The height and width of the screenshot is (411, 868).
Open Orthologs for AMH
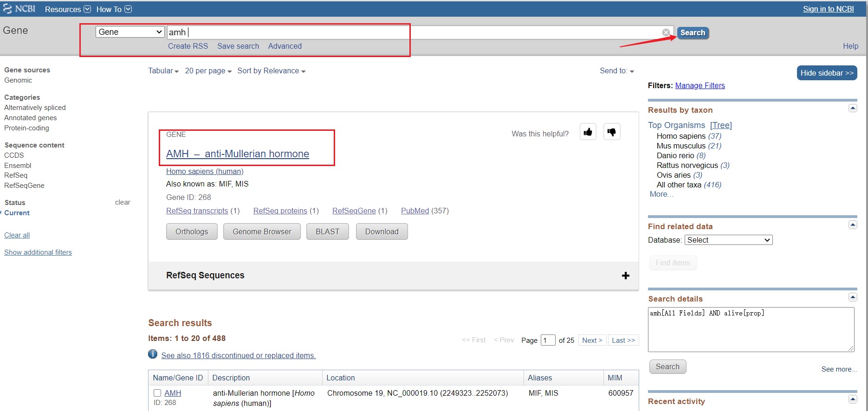pos(192,231)
